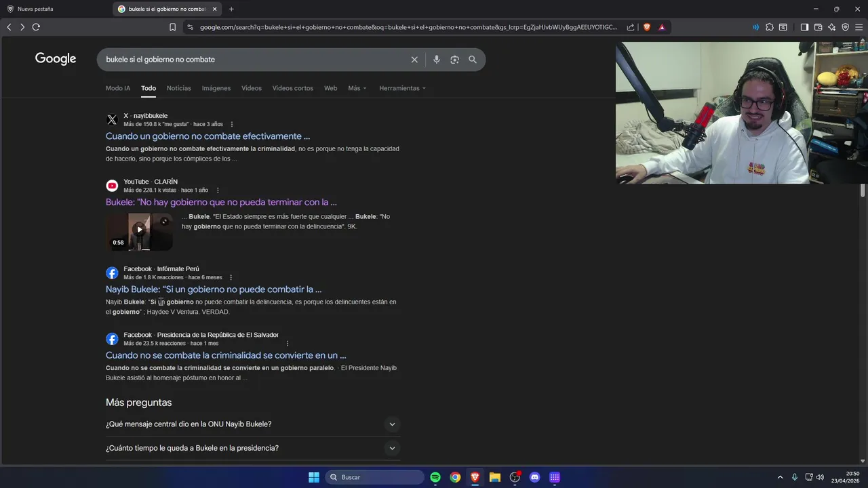Select the Todo results tab
The image size is (868, 488).
(x=149, y=88)
